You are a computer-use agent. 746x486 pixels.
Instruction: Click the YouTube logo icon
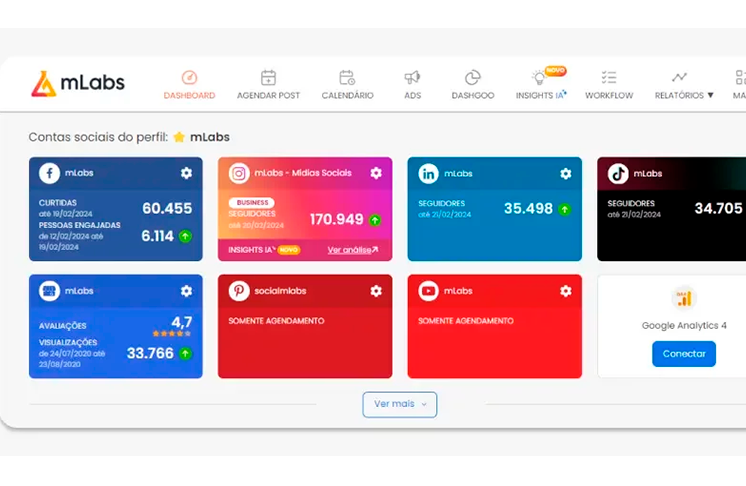click(x=428, y=291)
